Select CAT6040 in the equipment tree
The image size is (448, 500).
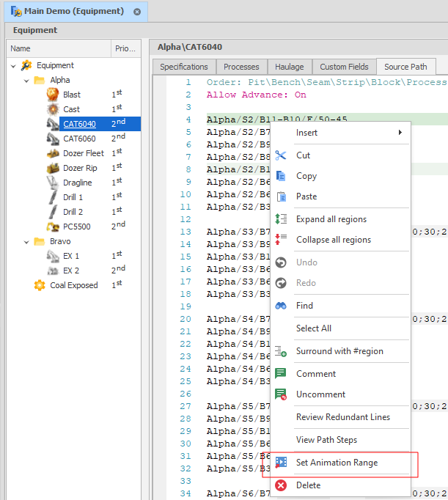79,124
